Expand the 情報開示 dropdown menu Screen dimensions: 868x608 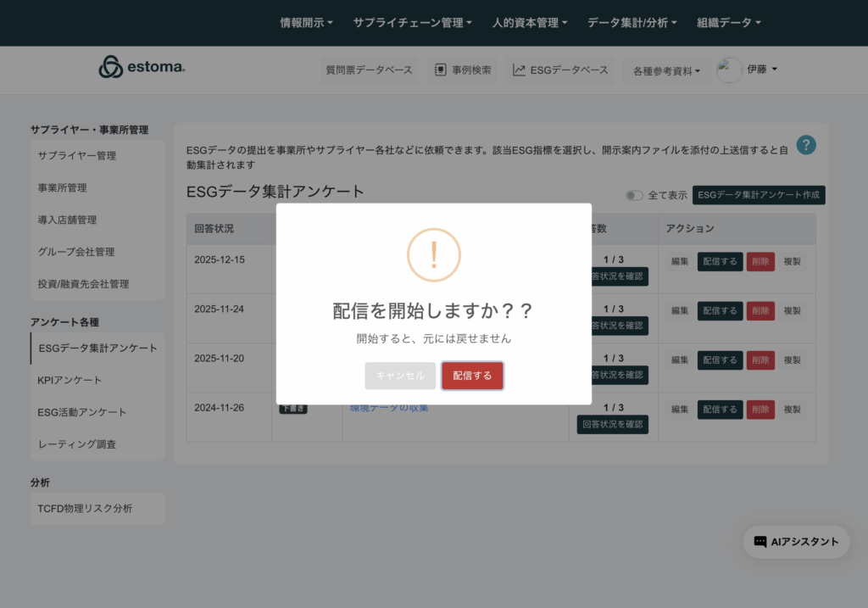pyautogui.click(x=306, y=23)
